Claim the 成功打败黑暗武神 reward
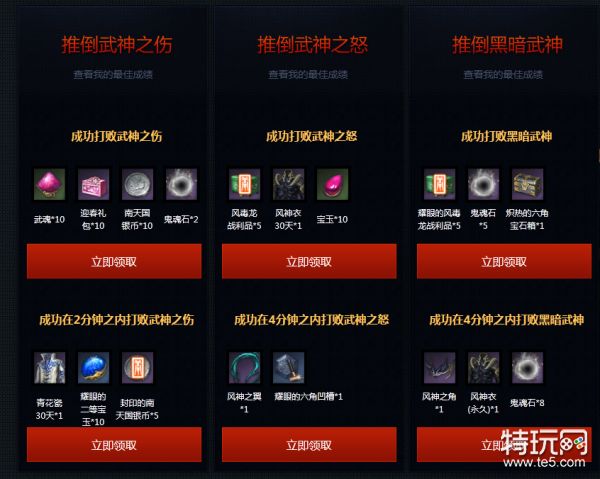 (504, 261)
